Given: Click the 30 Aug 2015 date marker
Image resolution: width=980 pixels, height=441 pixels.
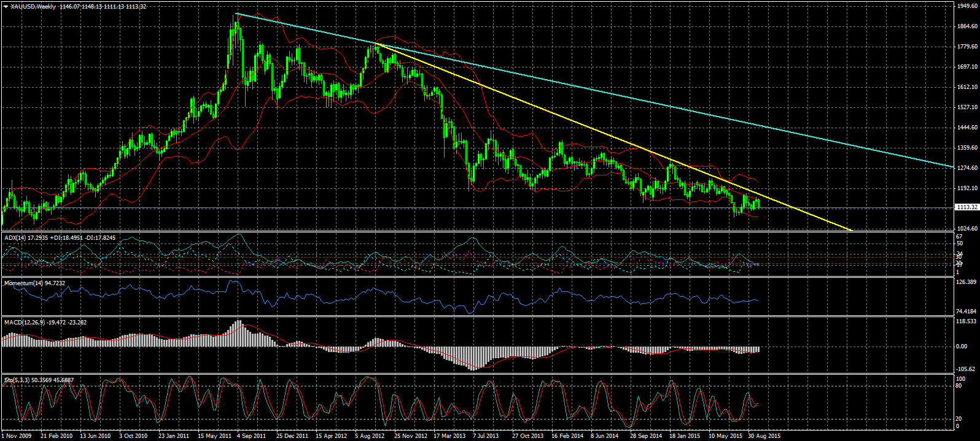Looking at the screenshot, I should 764,436.
